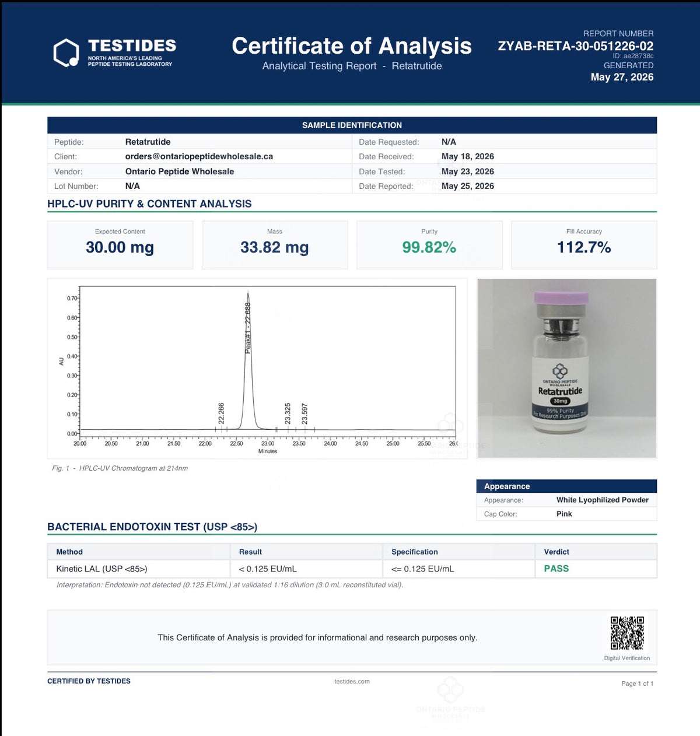Click the ID ae28738c text
Screen dimensions: 700x736
coord(633,56)
